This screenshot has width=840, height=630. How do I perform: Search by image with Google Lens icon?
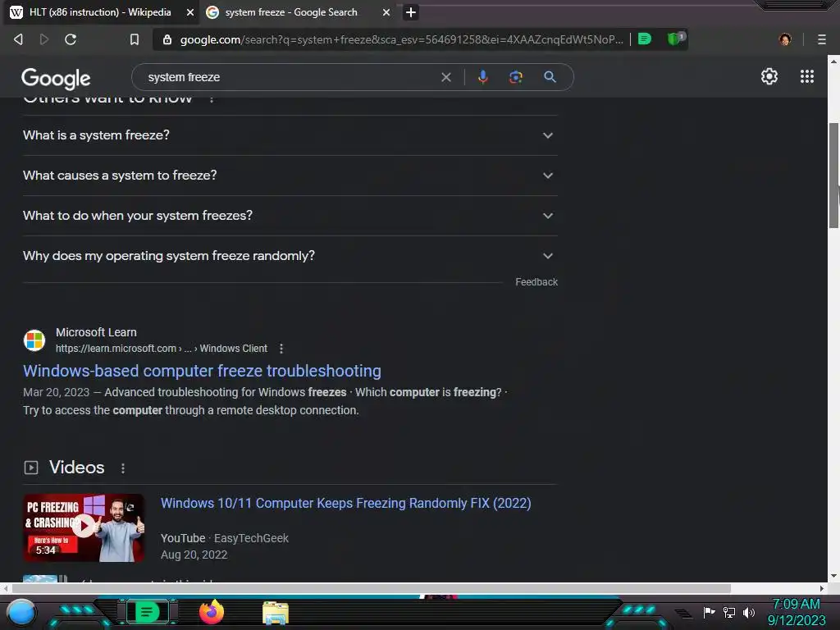coord(515,77)
